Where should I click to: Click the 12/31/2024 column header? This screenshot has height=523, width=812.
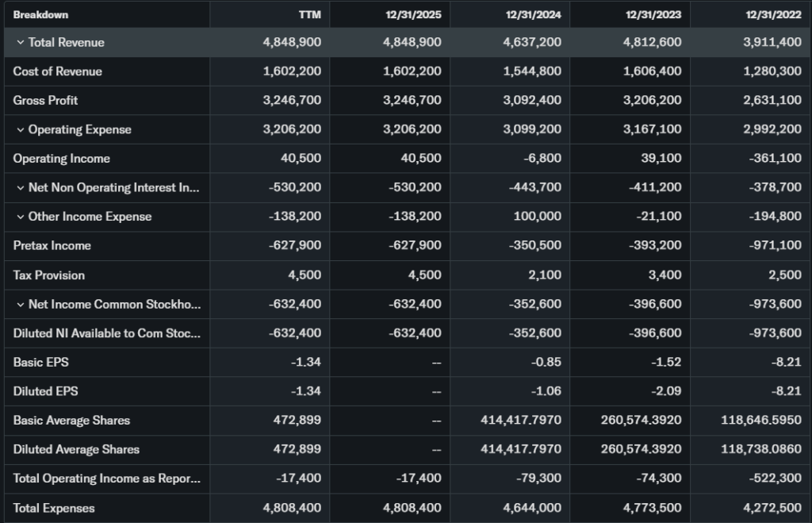tap(534, 14)
